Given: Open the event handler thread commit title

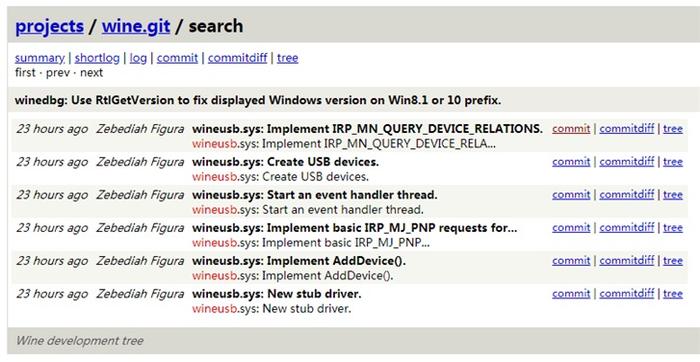Looking at the screenshot, I should tap(315, 195).
